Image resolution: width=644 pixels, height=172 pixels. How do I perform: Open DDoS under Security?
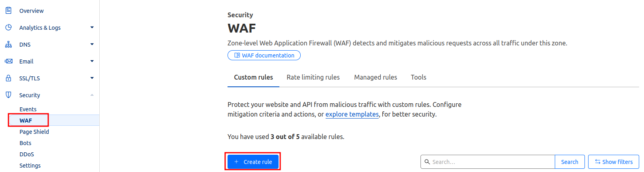point(27,154)
